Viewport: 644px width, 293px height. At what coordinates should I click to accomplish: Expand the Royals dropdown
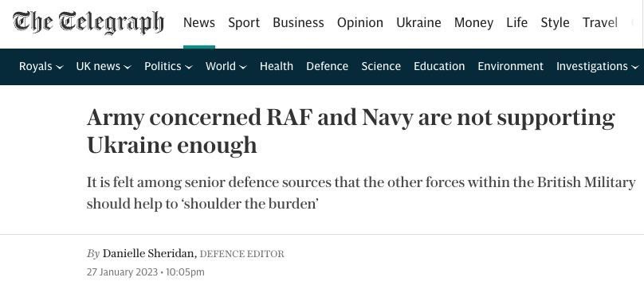click(x=41, y=66)
